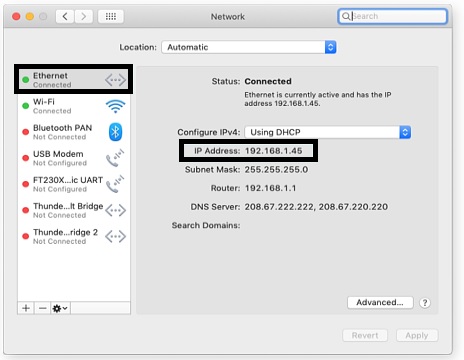The width and height of the screenshot is (464, 360).
Task: Click the Revert button
Action: pyautogui.click(x=365, y=335)
